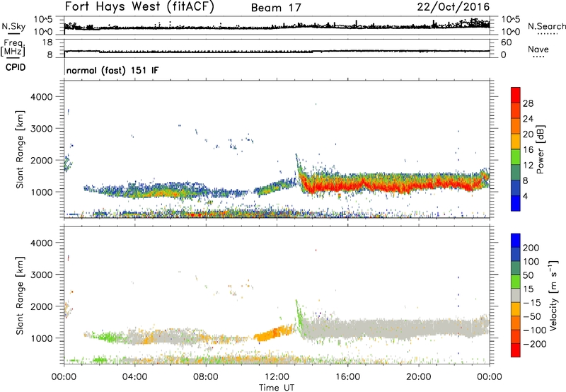Screen dimensions: 566x392
Task: Select the '-200' label on the velocity colorbar
Action: 535,344
